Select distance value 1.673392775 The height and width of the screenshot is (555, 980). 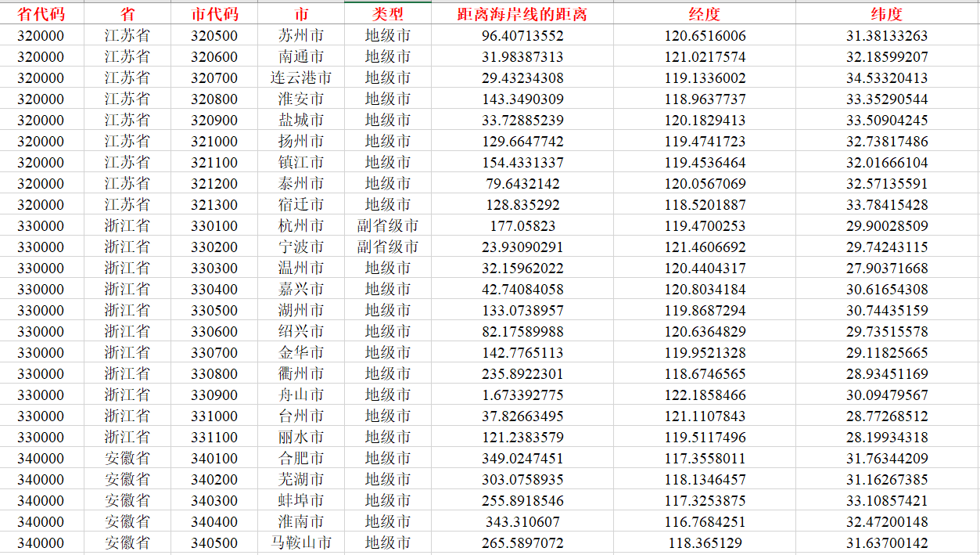pyautogui.click(x=522, y=395)
